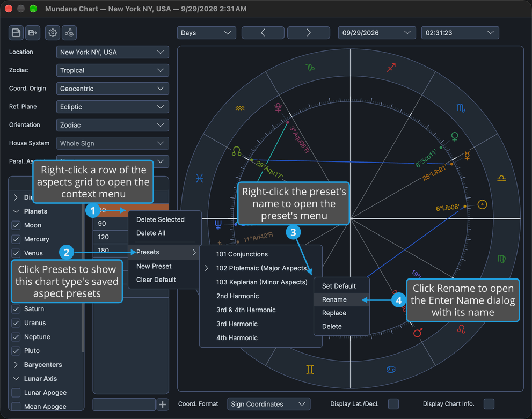This screenshot has height=419, width=532.
Task: Open the 02:31:23 time dropdown
Action: [x=460, y=33]
